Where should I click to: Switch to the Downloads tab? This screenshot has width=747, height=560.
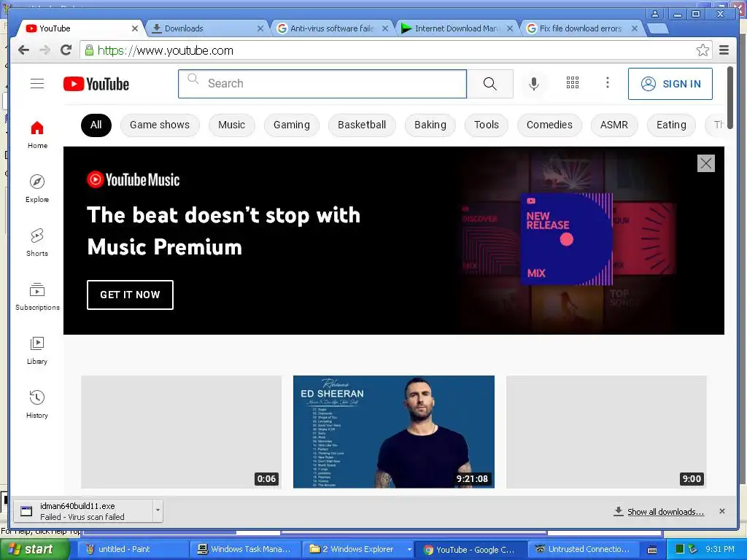click(205, 28)
